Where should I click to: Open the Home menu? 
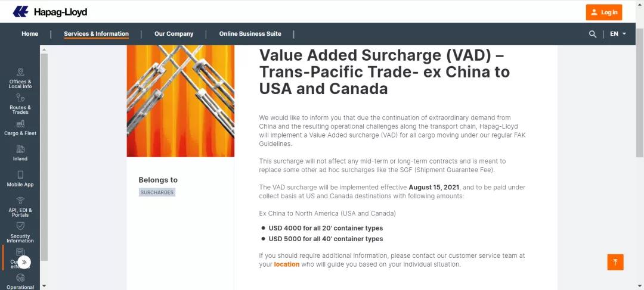30,34
